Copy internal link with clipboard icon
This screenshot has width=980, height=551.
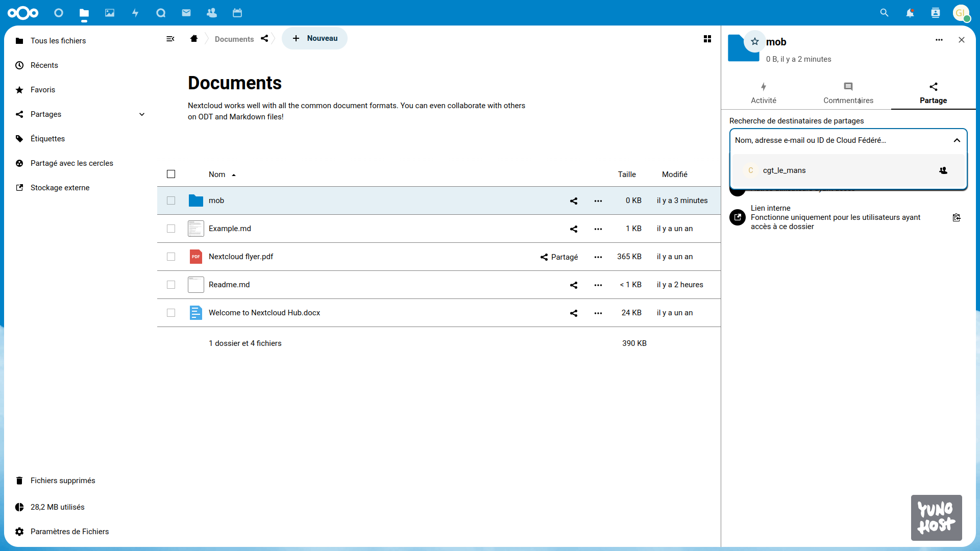point(957,217)
